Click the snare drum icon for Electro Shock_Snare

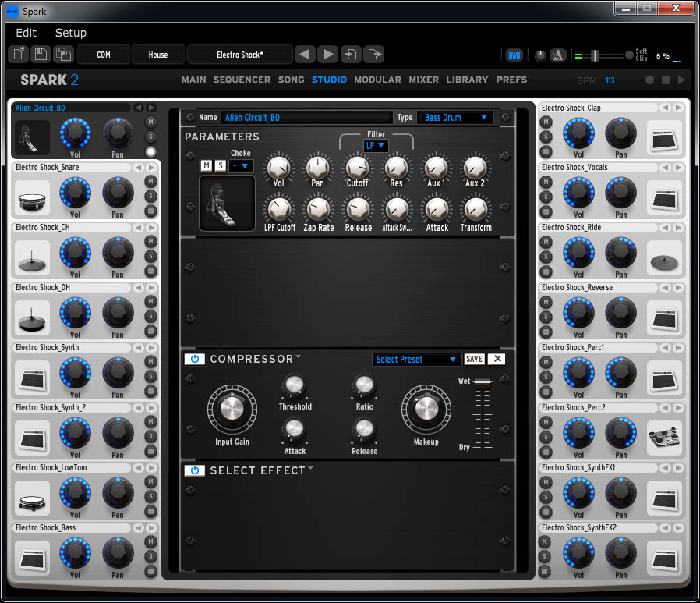(32, 197)
